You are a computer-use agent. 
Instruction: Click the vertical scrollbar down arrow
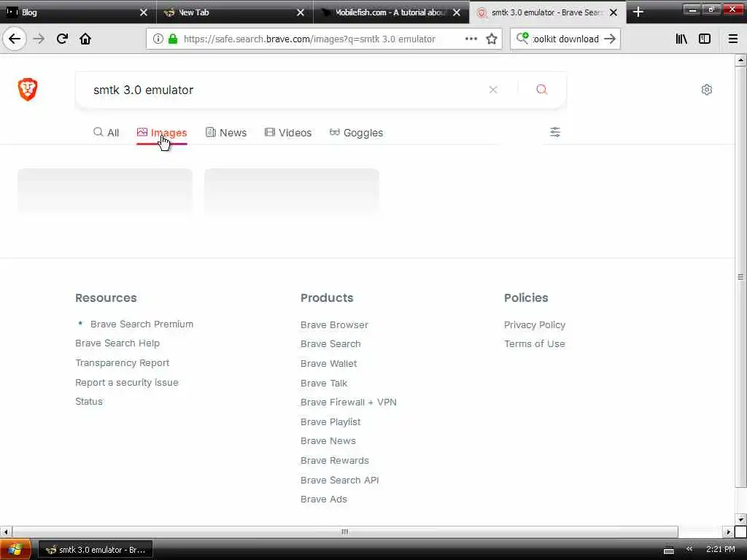740,519
